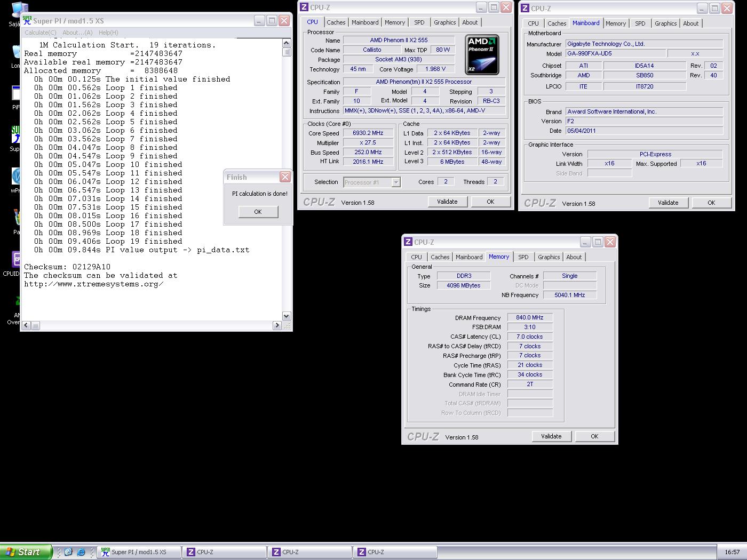The width and height of the screenshot is (747, 560).
Task: Click OK in the Memory window
Action: point(594,436)
